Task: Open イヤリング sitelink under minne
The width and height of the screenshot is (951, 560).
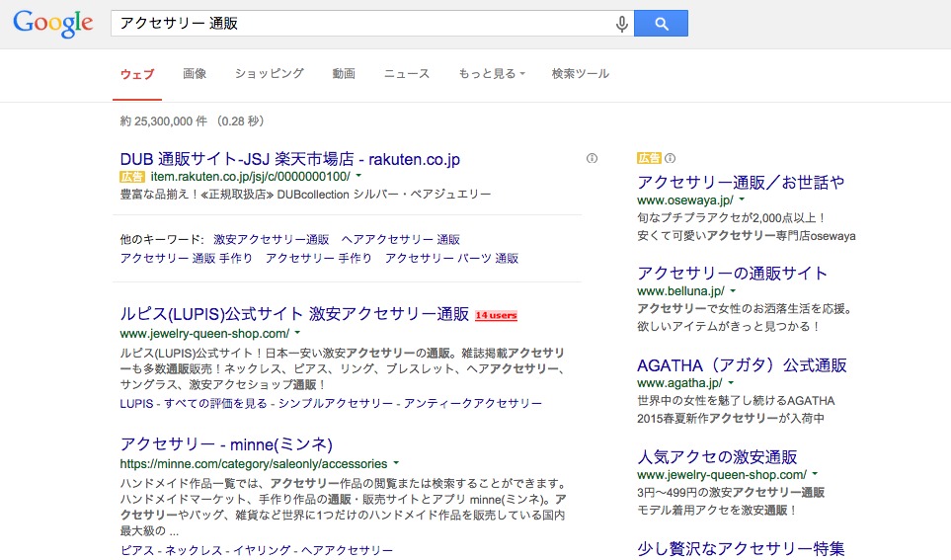Action: click(x=262, y=550)
